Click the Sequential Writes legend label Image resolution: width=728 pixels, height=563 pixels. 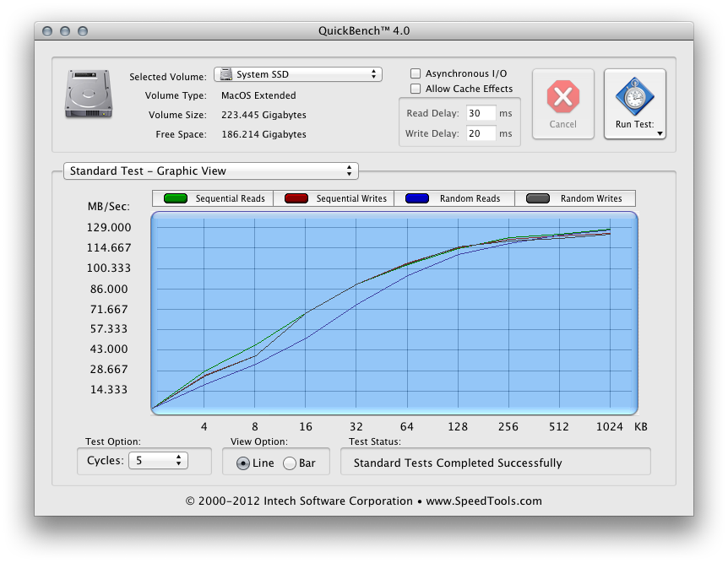point(351,198)
